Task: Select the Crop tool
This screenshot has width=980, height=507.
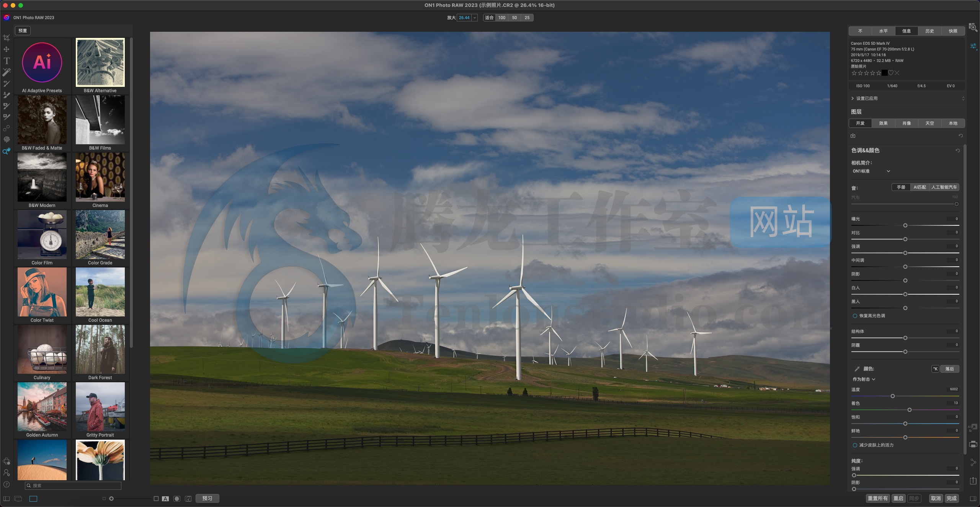Action: point(7,38)
